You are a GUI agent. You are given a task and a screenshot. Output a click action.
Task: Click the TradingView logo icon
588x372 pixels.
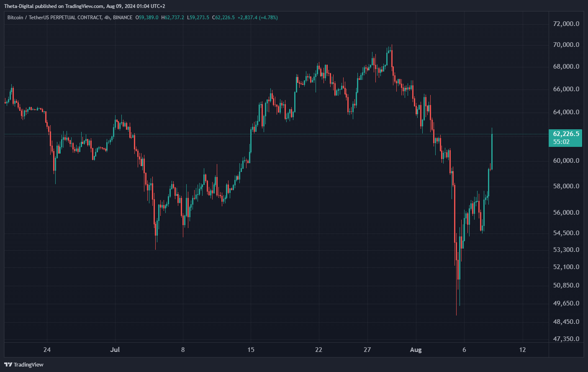tap(8, 364)
